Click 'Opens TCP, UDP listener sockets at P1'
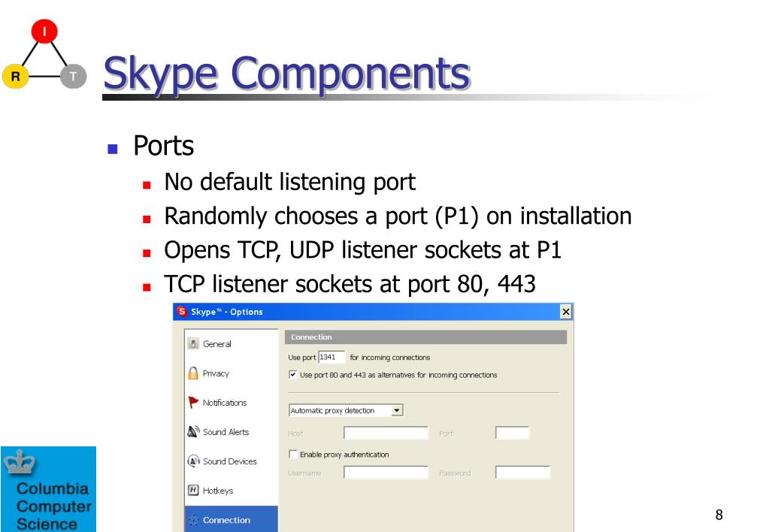Viewport: 769px width, 532px height. (362, 250)
